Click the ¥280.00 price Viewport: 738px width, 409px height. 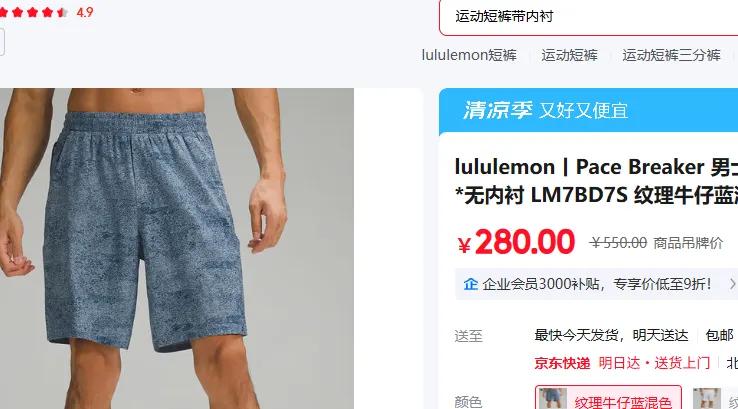pyautogui.click(x=516, y=242)
